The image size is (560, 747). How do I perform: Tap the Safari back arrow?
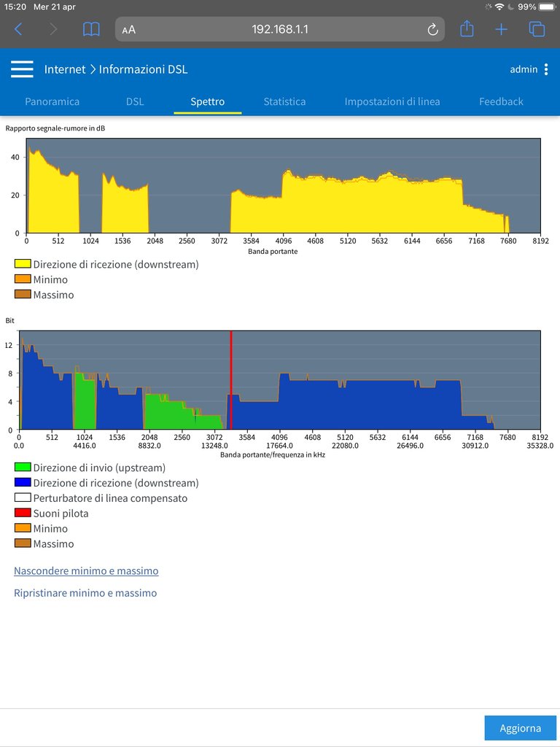[x=18, y=29]
